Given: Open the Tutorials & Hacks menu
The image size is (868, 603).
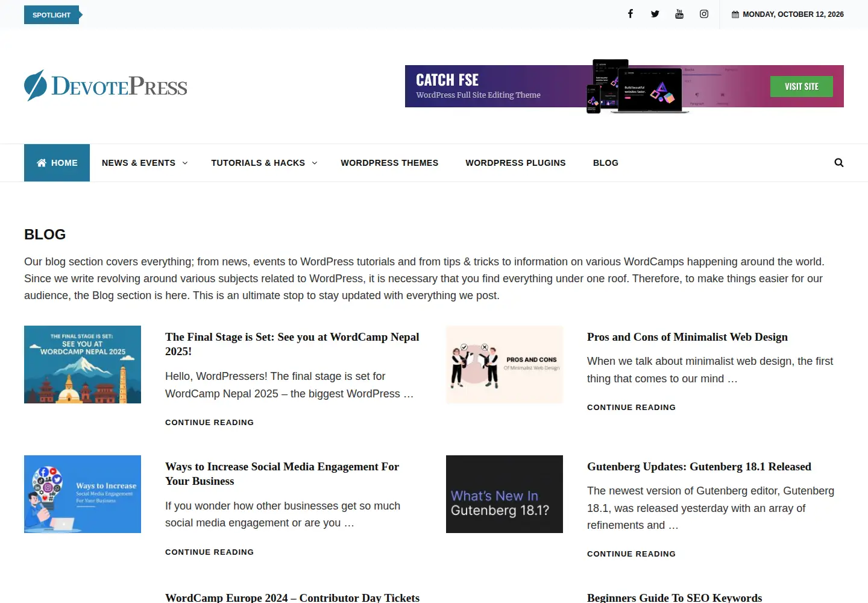Looking at the screenshot, I should 258,163.
